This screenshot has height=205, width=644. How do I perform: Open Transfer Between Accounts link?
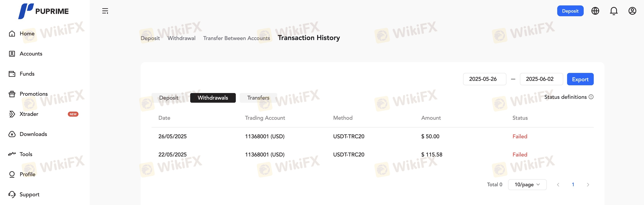[x=236, y=38]
